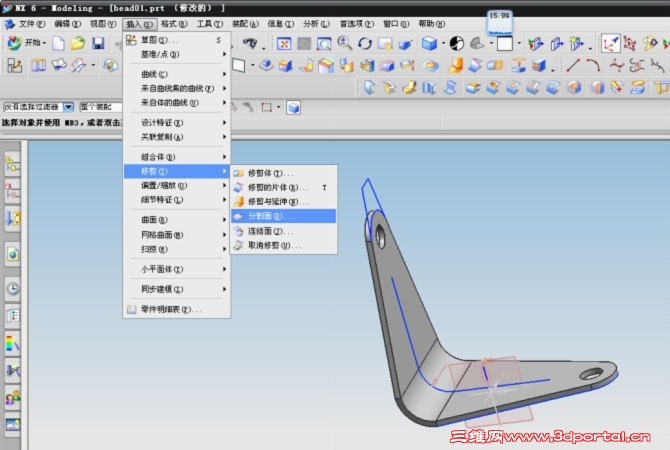Click the New file icon
Viewport: 670px width, 450px height.
tap(58, 43)
